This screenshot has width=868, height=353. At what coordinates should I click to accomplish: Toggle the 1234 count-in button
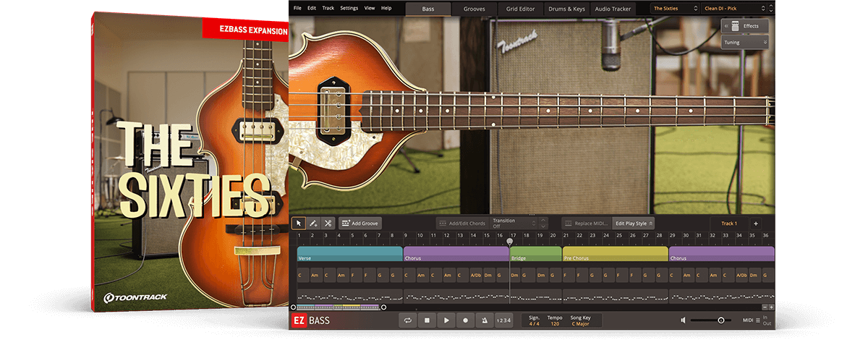(503, 320)
